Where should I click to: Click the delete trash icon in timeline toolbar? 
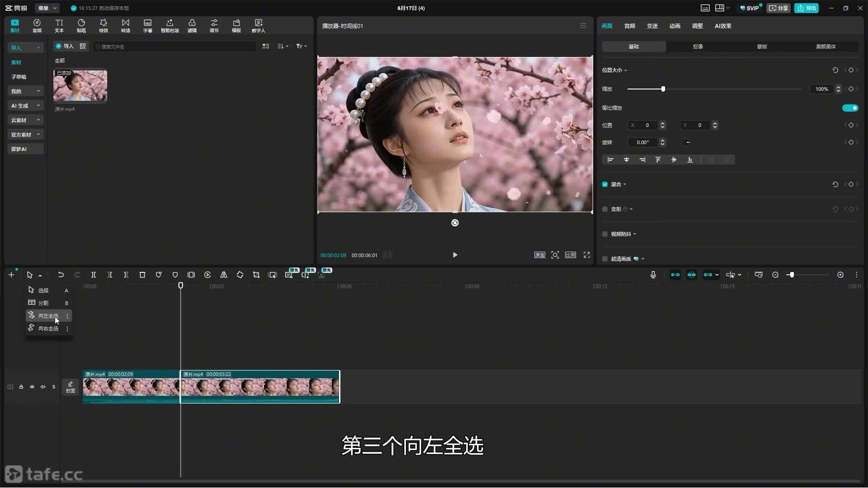coord(142,275)
